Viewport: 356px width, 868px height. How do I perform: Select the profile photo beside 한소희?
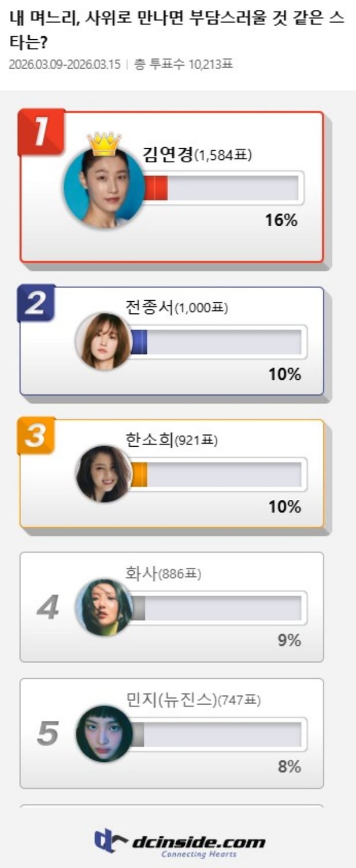pos(104,473)
